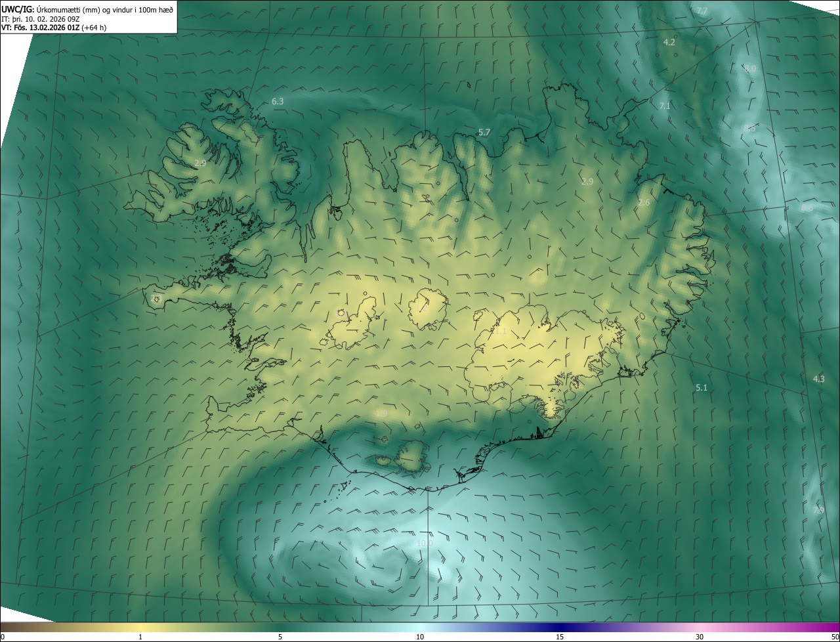Screen dimensions: 840x642
Task: Select the 4.3 map value
Action: click(819, 379)
